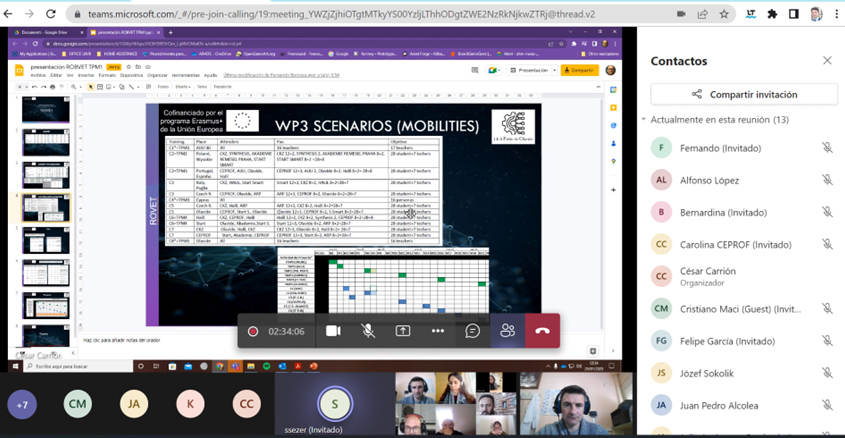
Task: Open the share content tray
Action: [x=403, y=331]
